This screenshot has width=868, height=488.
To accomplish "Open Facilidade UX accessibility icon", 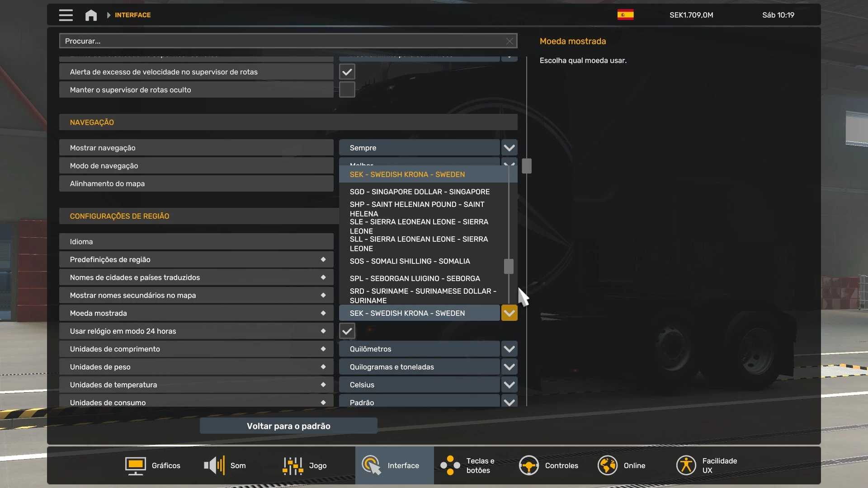I will click(686, 465).
